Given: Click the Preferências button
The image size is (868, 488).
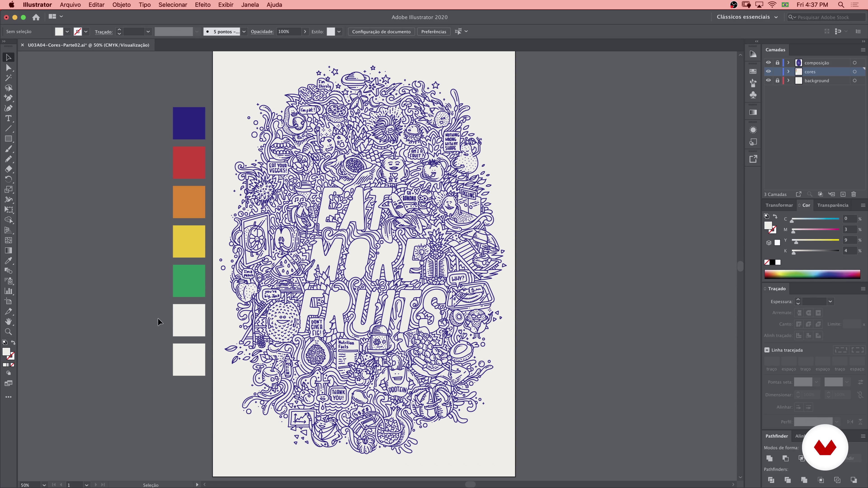Looking at the screenshot, I should (x=434, y=31).
